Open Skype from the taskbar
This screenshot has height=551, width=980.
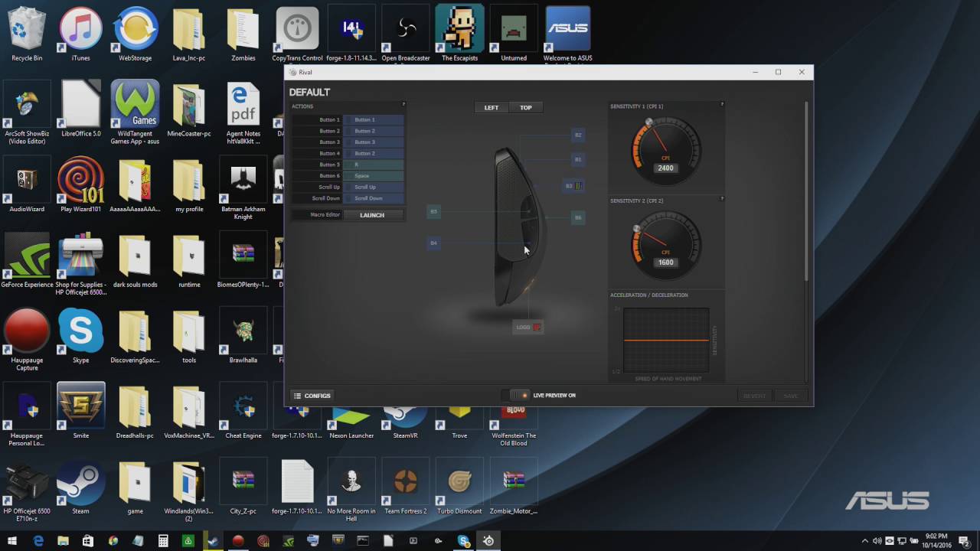tap(463, 540)
